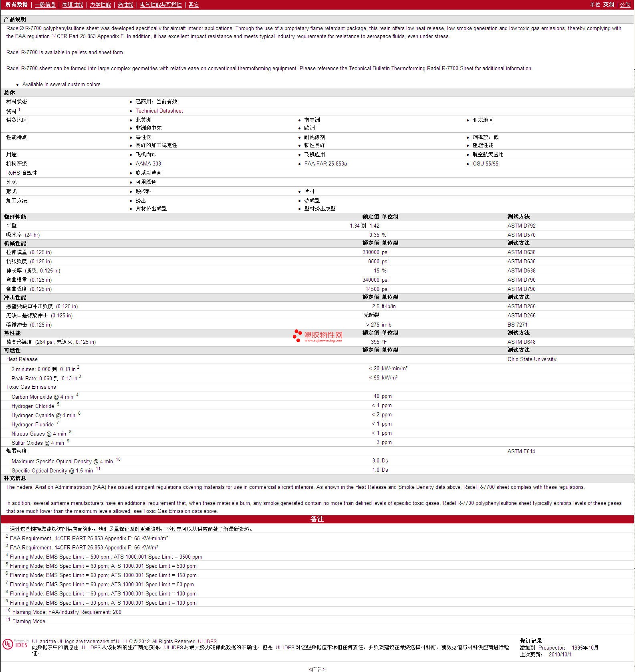The image size is (635, 672).
Task: Click the Maximum Specific Optical Density label
Action: 62,462
